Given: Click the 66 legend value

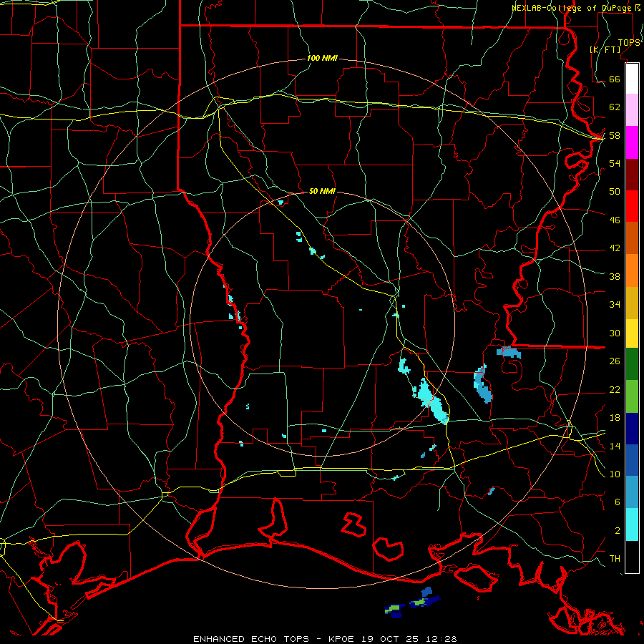Looking at the screenshot, I should point(615,79).
